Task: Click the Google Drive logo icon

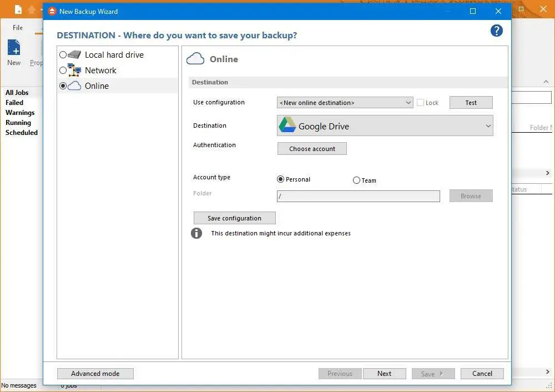Action: [x=287, y=125]
